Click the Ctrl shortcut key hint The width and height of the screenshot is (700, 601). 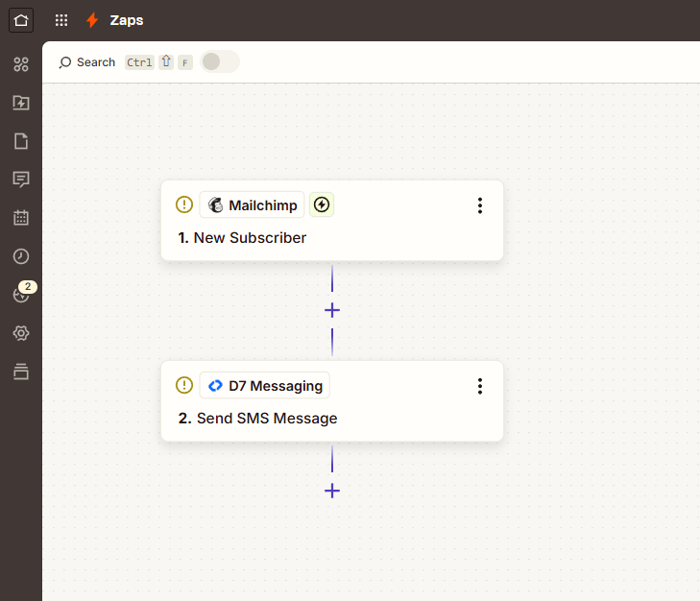click(x=139, y=62)
